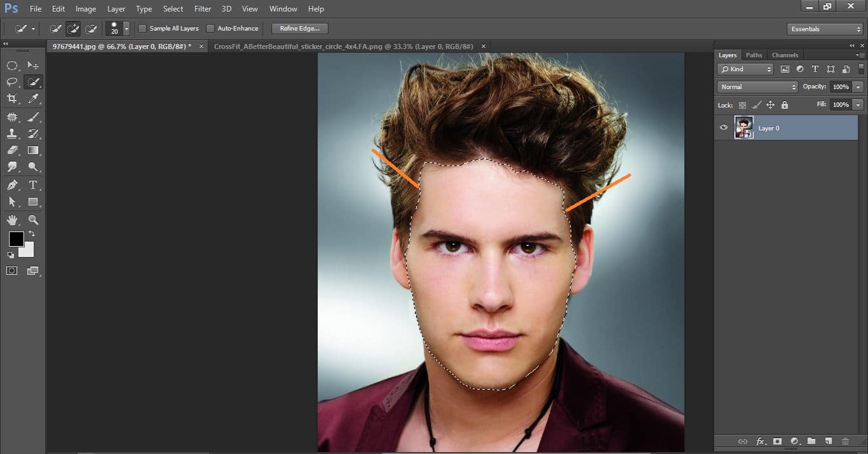Open the Essentials workspace dropdown
This screenshot has width=868, height=454.
824,29
